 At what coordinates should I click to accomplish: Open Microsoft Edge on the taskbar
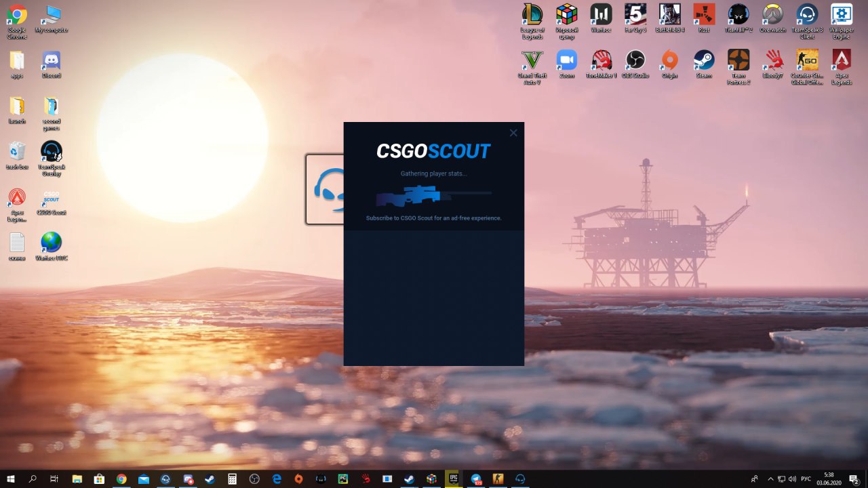277,479
